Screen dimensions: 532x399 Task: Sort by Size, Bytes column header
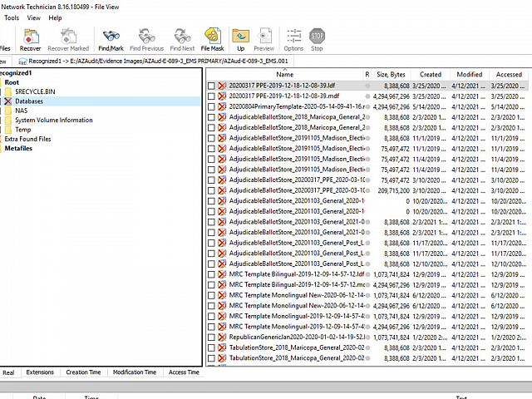pyautogui.click(x=391, y=74)
